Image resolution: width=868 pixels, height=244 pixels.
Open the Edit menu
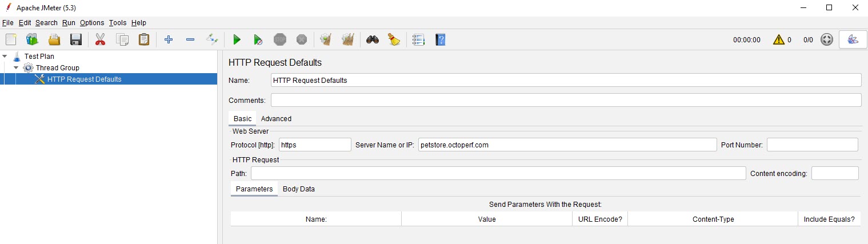click(x=25, y=23)
